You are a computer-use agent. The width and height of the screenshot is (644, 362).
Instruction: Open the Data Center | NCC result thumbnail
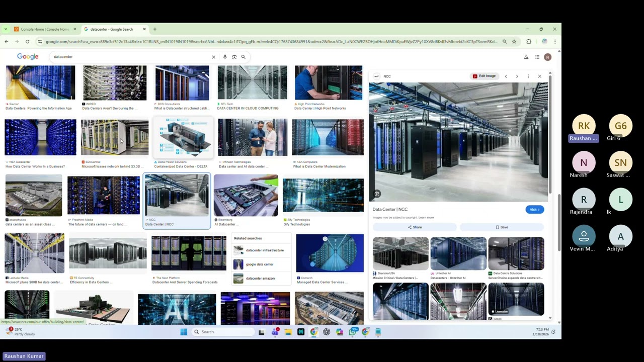177,196
